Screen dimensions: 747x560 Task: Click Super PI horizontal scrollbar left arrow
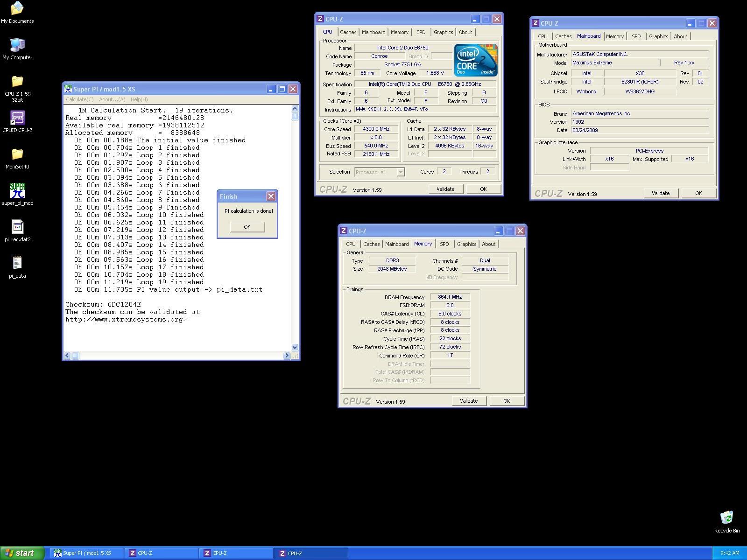(x=67, y=356)
